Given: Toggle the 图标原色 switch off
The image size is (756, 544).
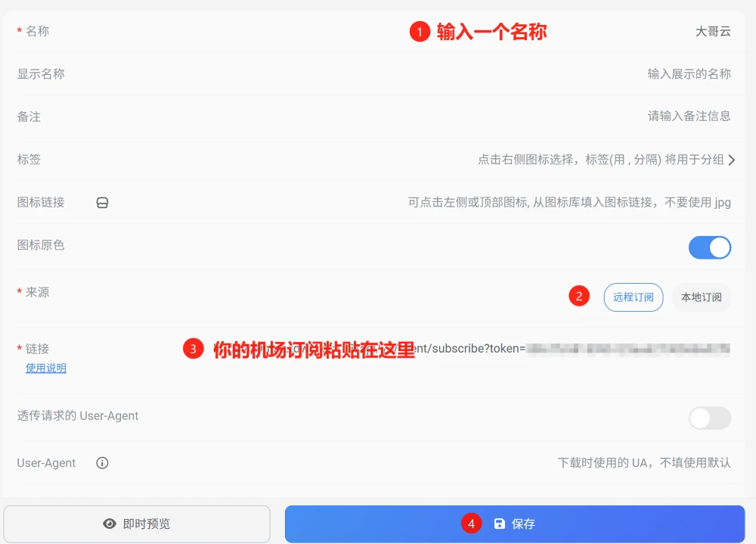Looking at the screenshot, I should [x=710, y=247].
